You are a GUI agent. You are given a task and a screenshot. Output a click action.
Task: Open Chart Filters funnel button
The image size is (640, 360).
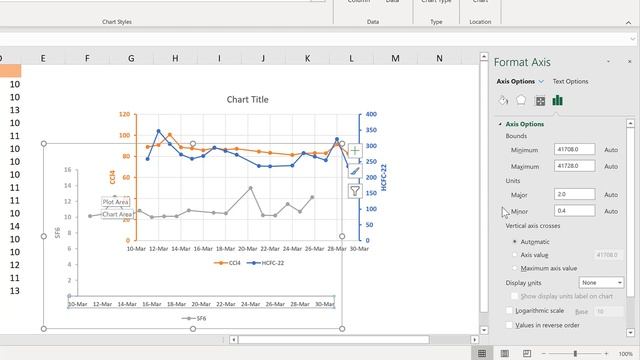click(x=355, y=191)
